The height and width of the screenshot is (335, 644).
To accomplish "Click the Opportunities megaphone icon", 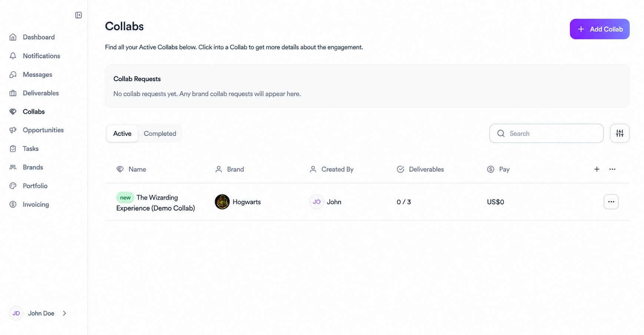I will (x=13, y=130).
